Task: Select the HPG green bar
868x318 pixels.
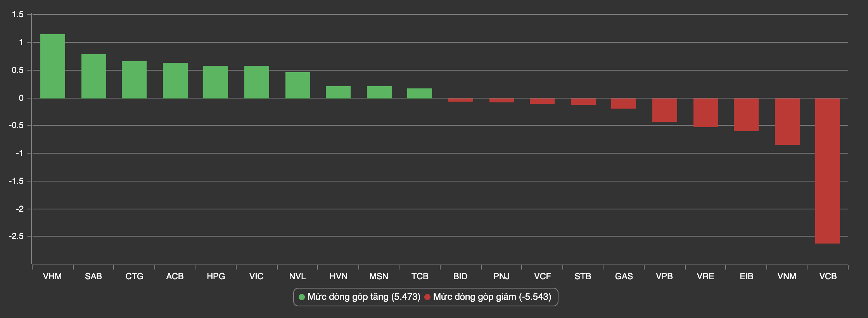Action: [216, 82]
